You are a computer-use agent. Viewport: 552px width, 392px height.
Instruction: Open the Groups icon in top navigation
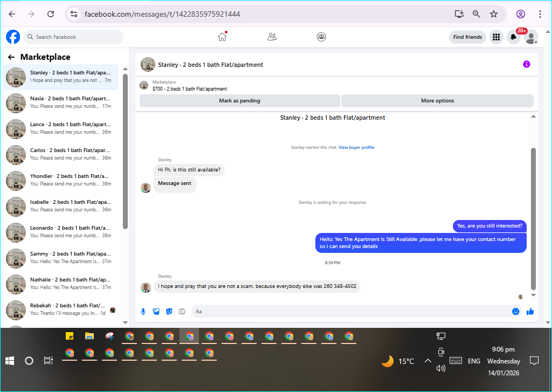click(x=321, y=37)
